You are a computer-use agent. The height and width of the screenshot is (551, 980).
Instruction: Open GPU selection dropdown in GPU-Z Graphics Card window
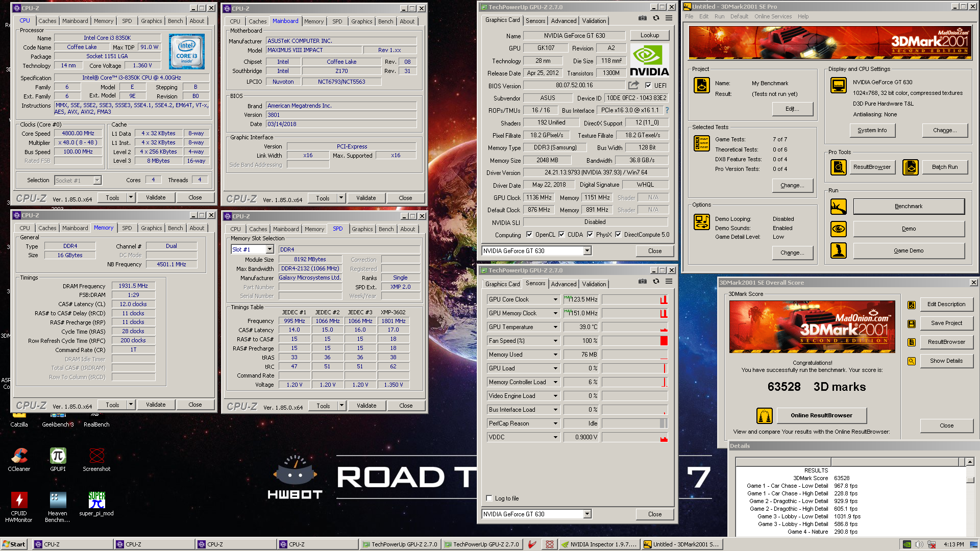[x=587, y=251]
